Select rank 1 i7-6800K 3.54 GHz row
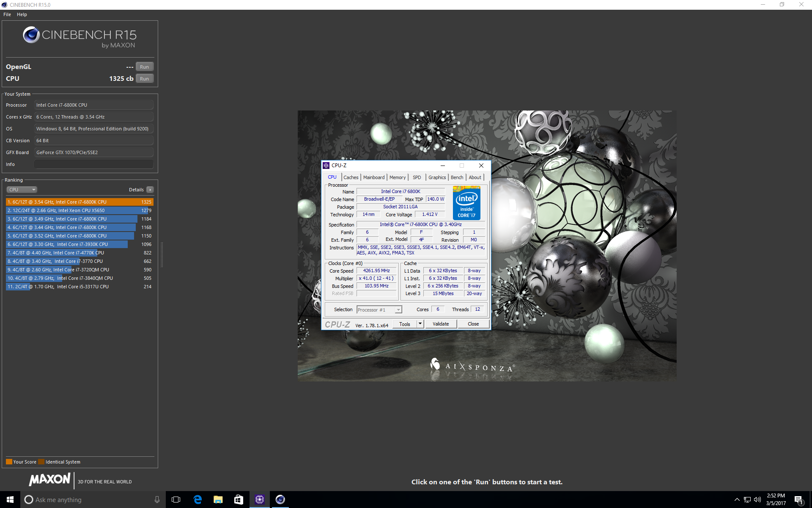812x508 pixels. [x=80, y=202]
